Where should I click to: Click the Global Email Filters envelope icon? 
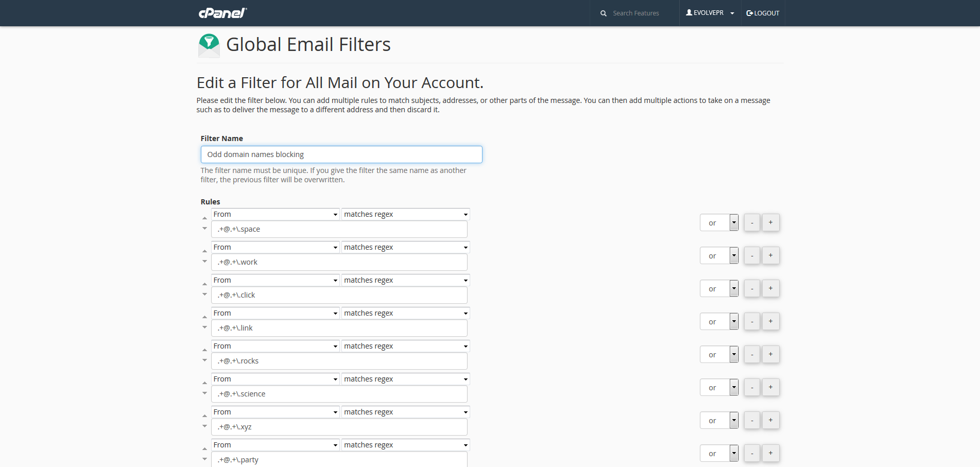point(209,45)
